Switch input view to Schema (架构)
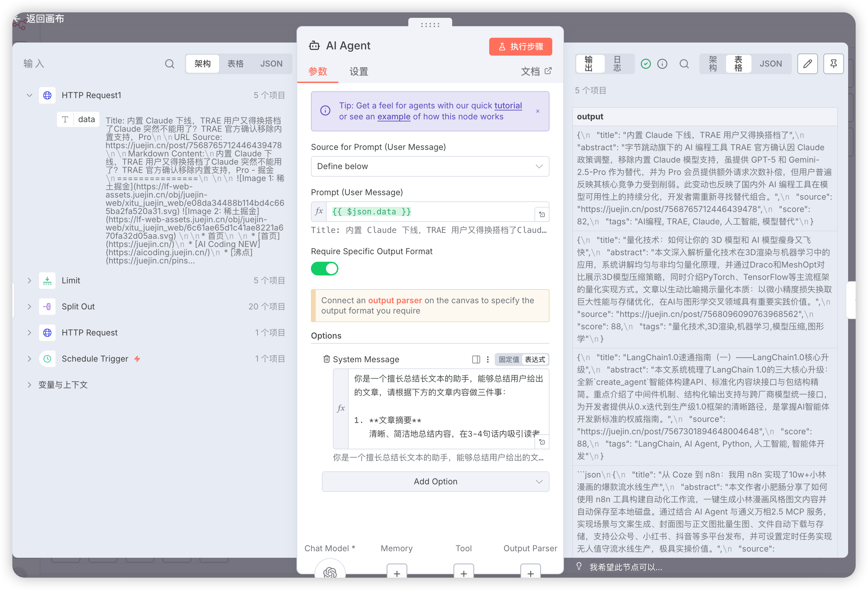 click(203, 64)
